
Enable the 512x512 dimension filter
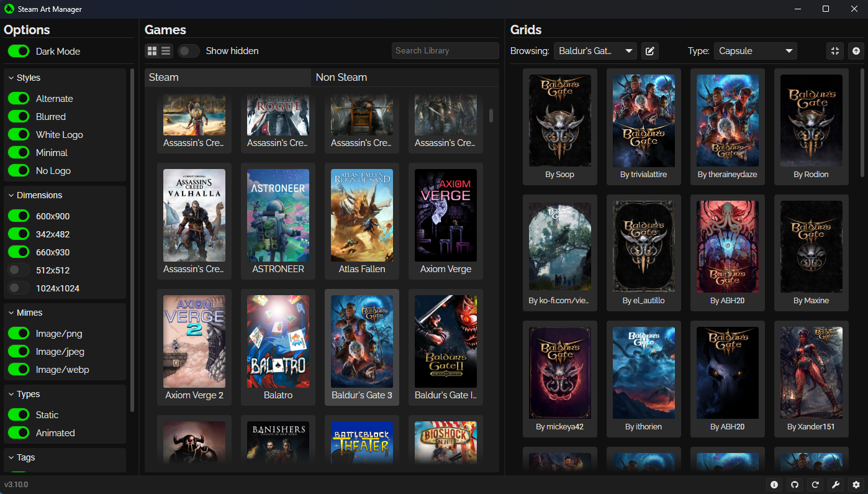[x=19, y=270]
